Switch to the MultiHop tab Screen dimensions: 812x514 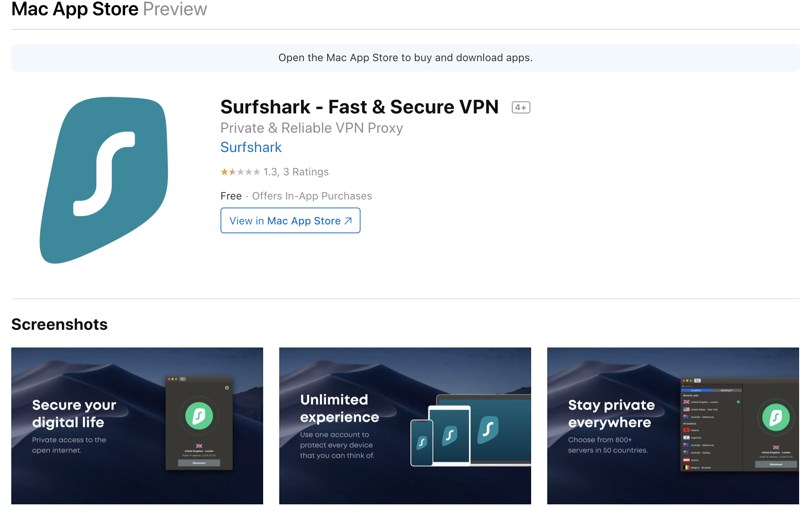(x=726, y=391)
